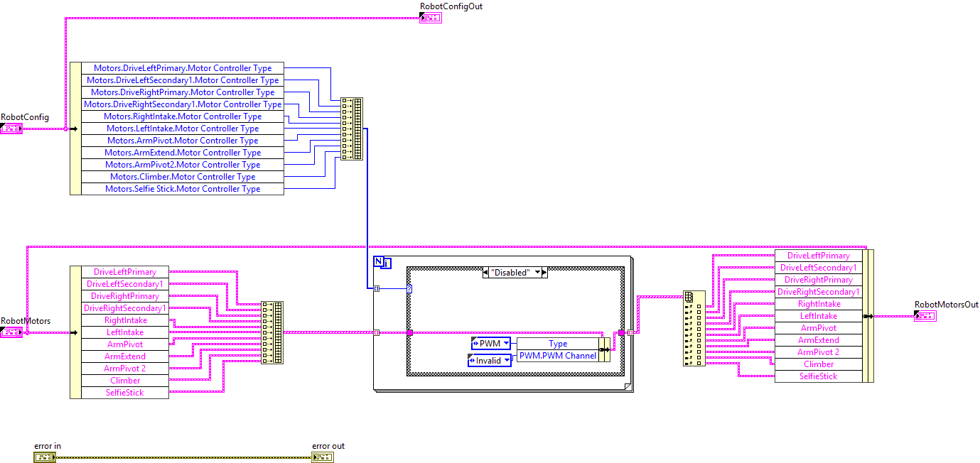Open the PWM enum constant dropdown

[x=505, y=344]
